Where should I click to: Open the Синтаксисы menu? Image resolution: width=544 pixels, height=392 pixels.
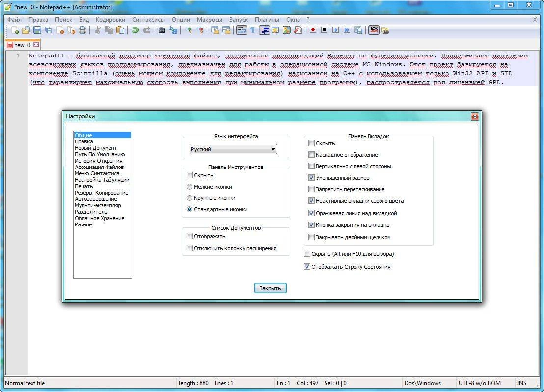[148, 20]
